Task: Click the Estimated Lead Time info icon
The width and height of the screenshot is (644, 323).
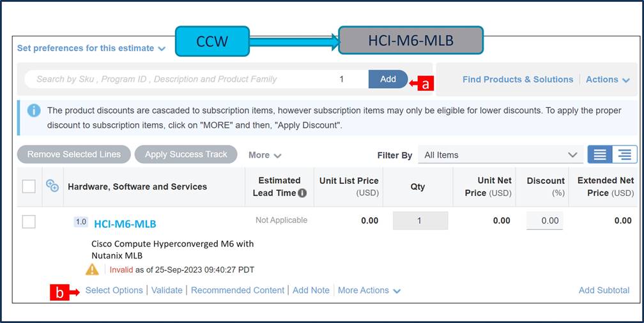Action: [302, 193]
